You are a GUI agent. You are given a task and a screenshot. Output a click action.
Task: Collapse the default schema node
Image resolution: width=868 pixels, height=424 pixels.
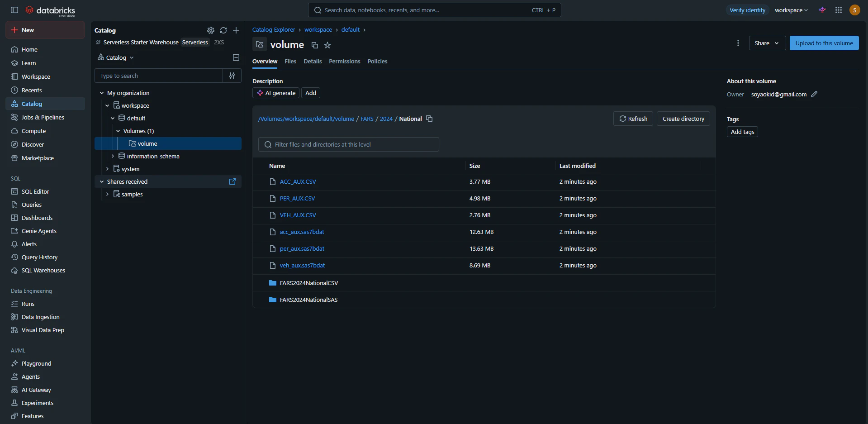coord(113,118)
